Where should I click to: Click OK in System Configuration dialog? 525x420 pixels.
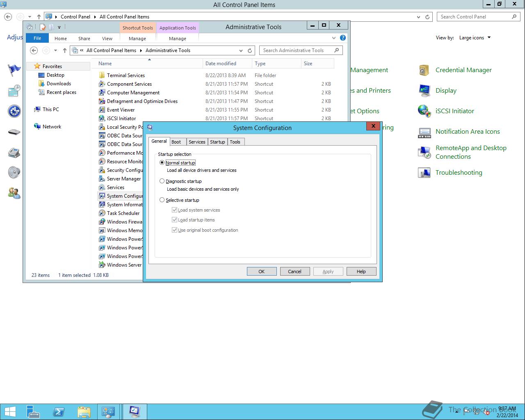pyautogui.click(x=262, y=272)
